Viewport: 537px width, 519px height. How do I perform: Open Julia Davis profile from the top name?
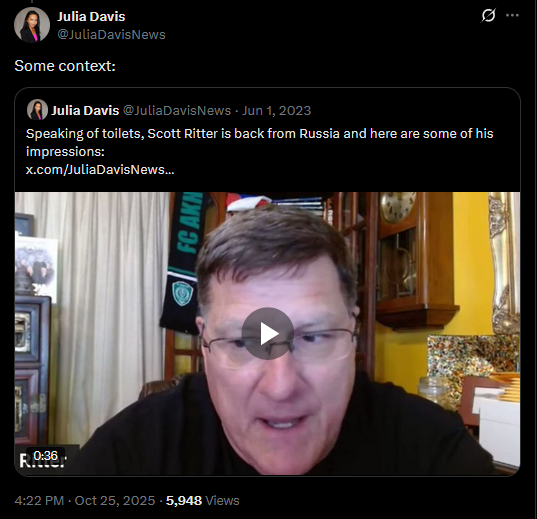tap(91, 16)
